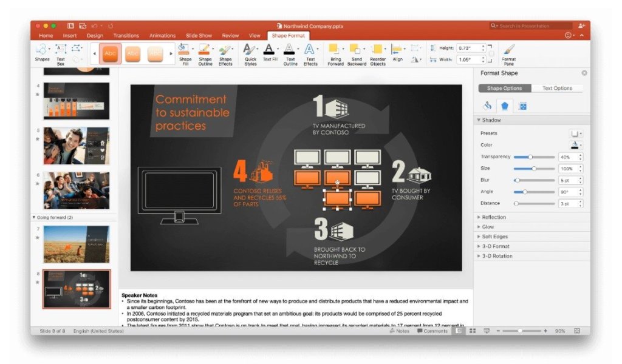
Task: Adjust the shadow Blur slider
Action: click(x=534, y=180)
